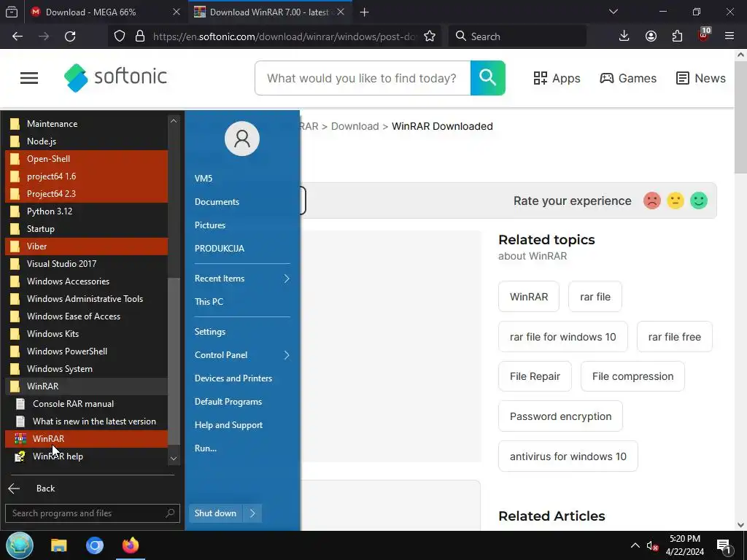Reload the current page
Viewport: 747px width, 560px height.
tap(70, 36)
